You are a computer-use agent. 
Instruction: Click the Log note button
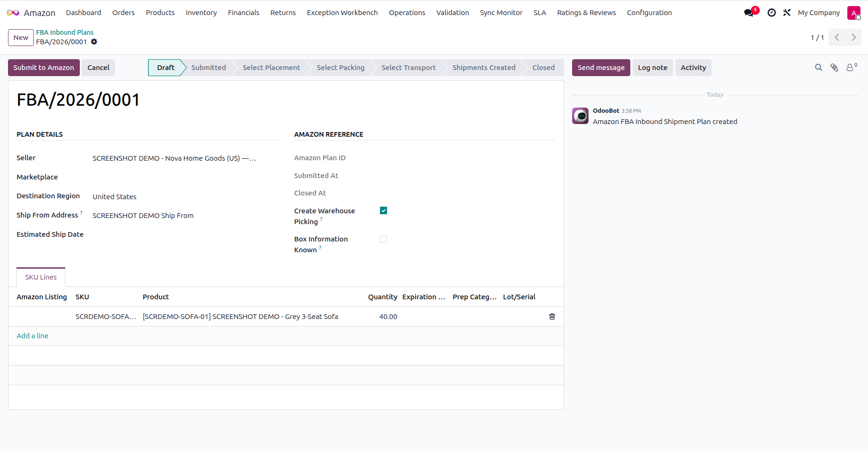coord(652,68)
